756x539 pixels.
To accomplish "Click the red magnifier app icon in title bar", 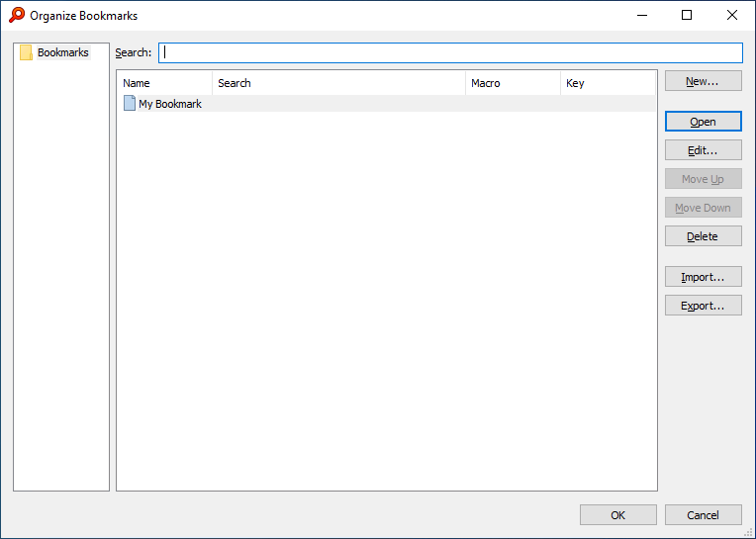I will pos(17,15).
